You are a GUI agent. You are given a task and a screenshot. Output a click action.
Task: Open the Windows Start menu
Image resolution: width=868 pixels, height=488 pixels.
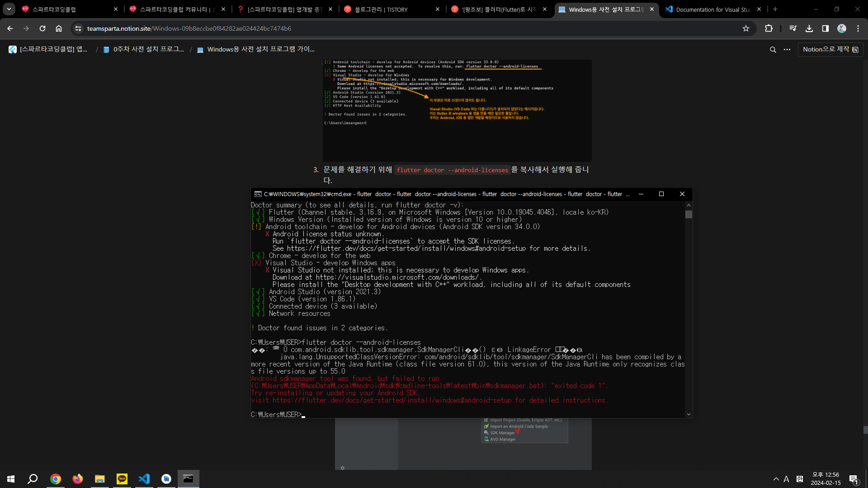[11, 479]
